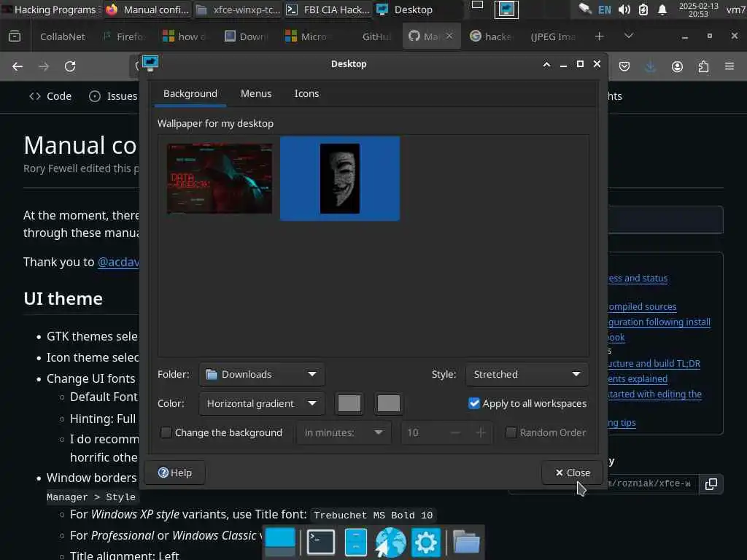This screenshot has height=560, width=747.
Task: Launch terminal from the dock
Action: [320, 542]
